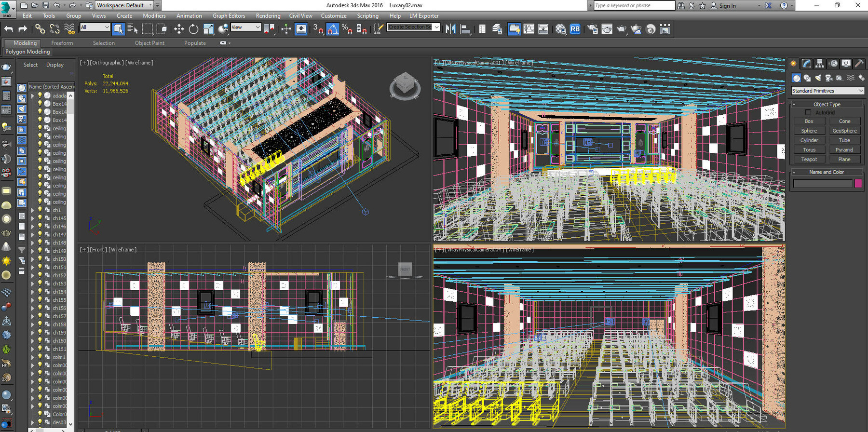The image size is (868, 432).
Task: Activate the Select and Rotate tool
Action: tap(193, 29)
